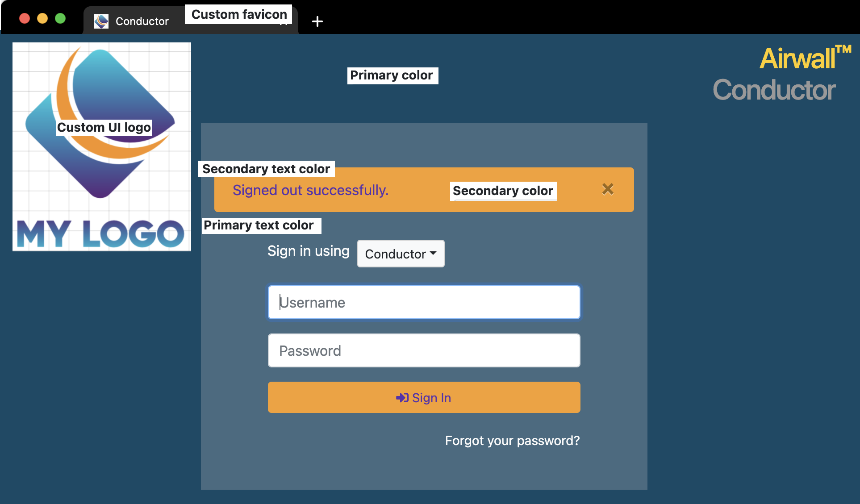Screen dimensions: 860x504
Task: Click the Sign In button
Action: (x=424, y=396)
